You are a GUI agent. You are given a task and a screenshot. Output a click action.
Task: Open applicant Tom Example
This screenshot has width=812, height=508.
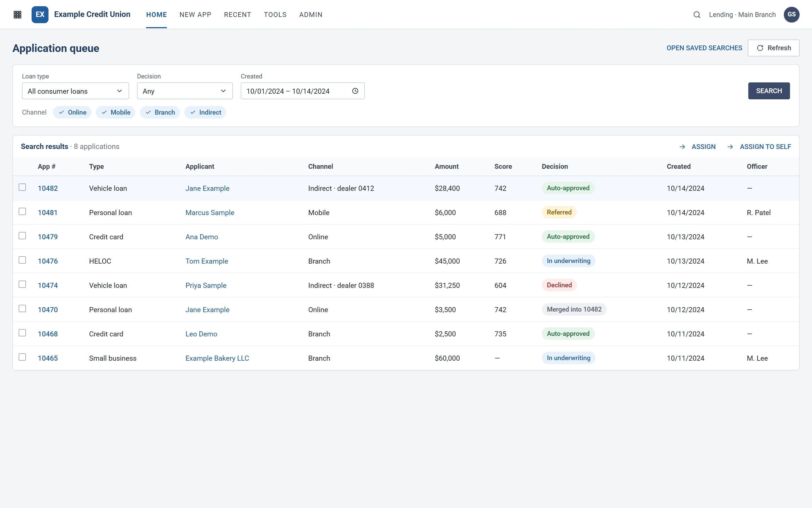pyautogui.click(x=207, y=261)
